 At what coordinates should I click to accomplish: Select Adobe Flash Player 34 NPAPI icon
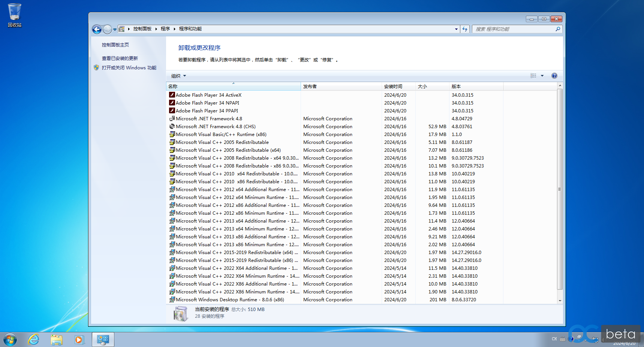pos(172,103)
